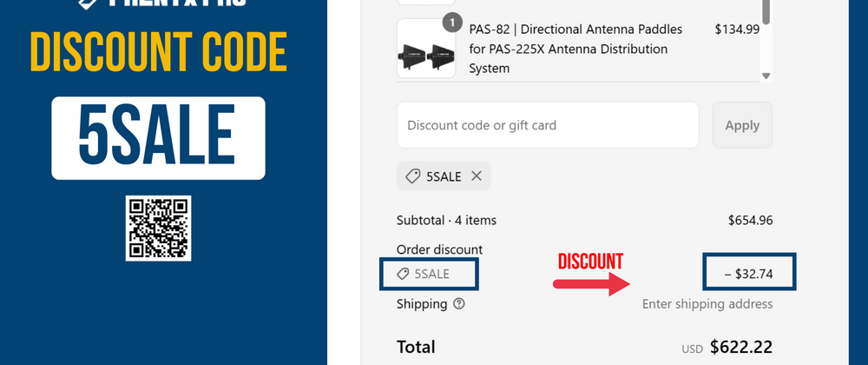
Task: Click the QR code image
Action: coord(158,228)
